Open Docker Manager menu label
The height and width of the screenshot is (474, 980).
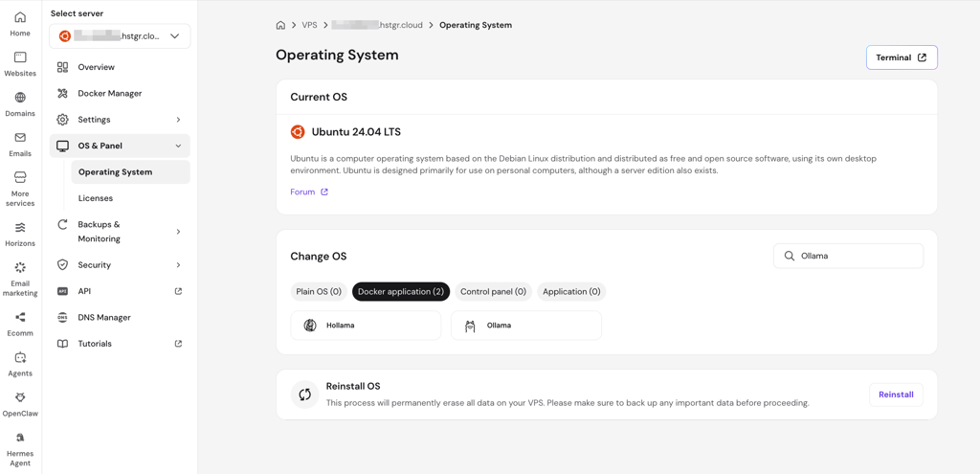(x=110, y=93)
